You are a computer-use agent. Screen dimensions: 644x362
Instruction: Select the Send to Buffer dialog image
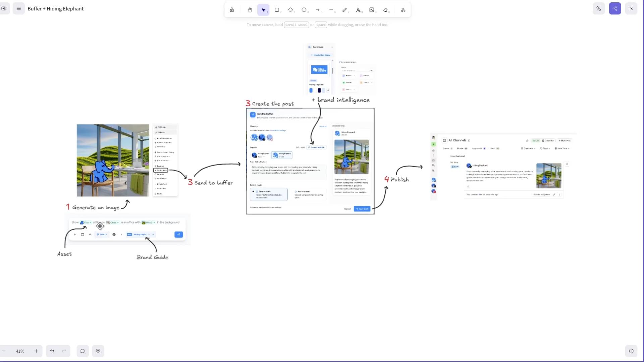310,161
